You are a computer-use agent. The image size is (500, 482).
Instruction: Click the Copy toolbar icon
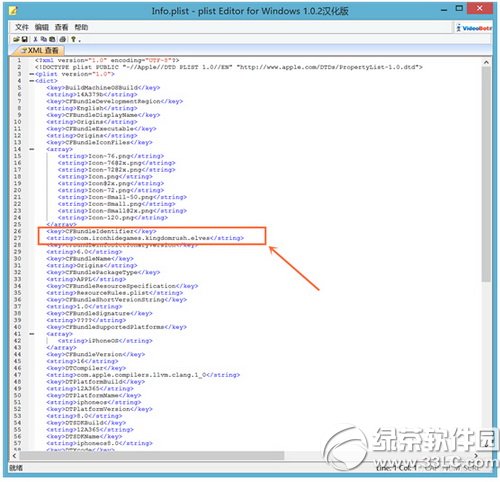click(44, 39)
